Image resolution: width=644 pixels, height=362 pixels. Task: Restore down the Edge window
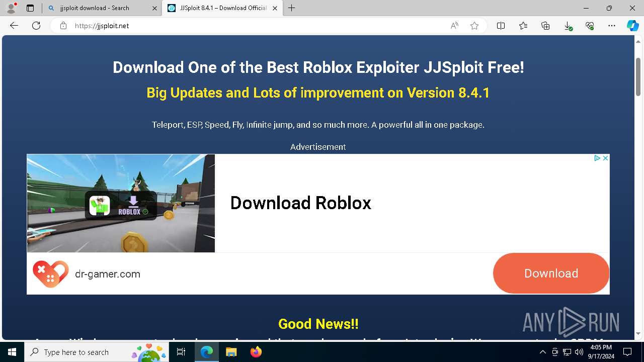click(609, 8)
